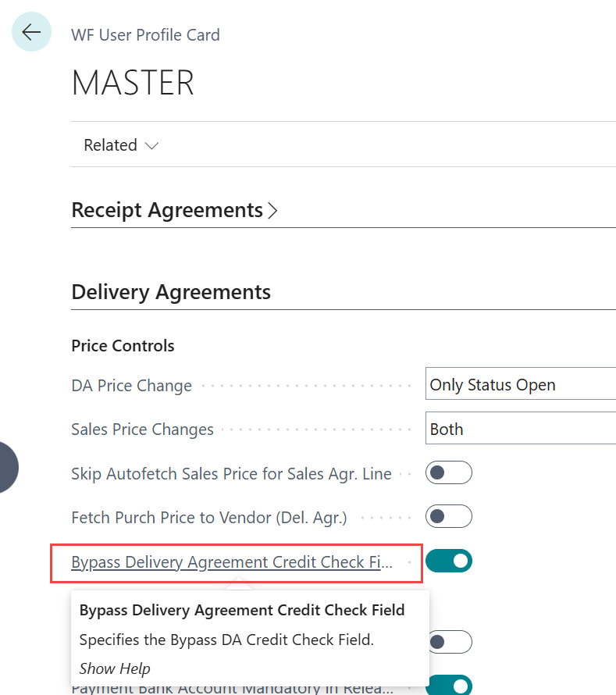The width and height of the screenshot is (616, 695).
Task: Toggle Payment Bank Account Mandatory switch
Action: pos(449,686)
